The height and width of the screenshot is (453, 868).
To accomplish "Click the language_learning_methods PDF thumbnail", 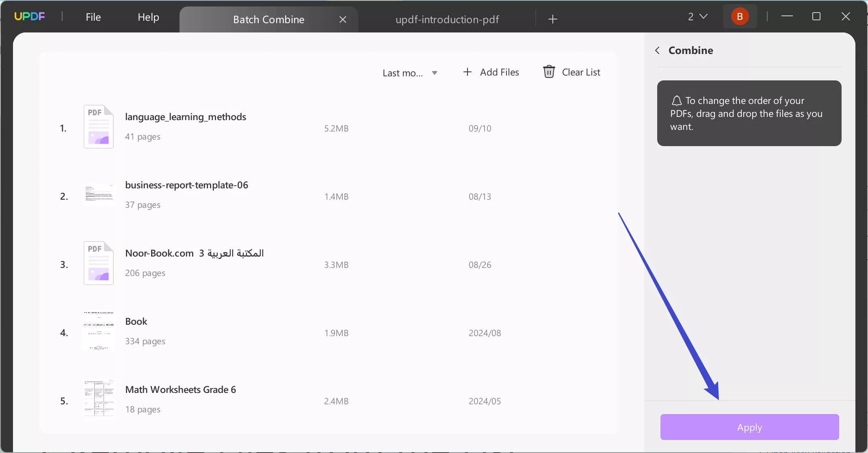I will click(x=98, y=127).
